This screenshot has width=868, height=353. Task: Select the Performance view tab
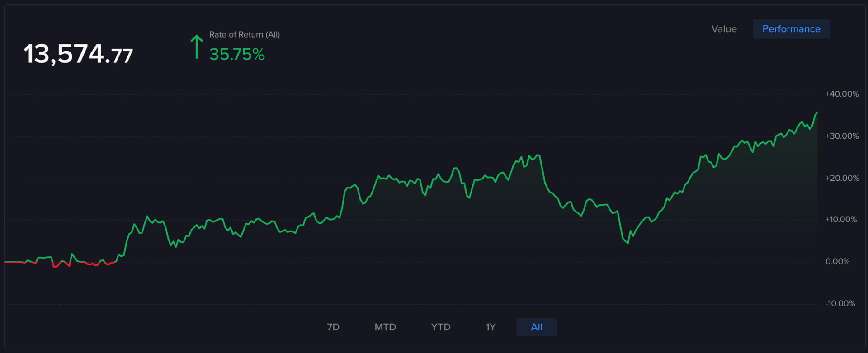[x=791, y=29]
